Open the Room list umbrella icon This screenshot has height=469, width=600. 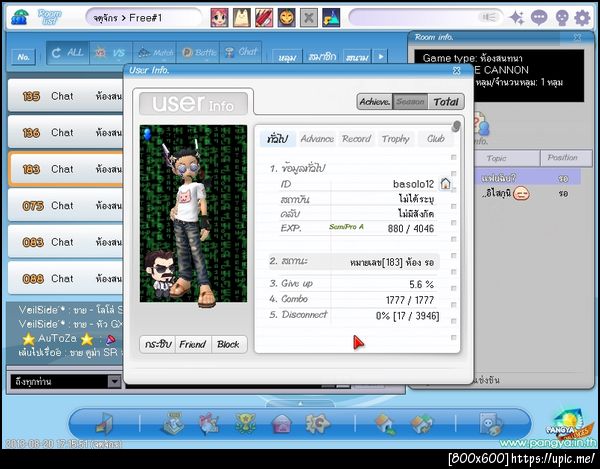click(x=19, y=17)
